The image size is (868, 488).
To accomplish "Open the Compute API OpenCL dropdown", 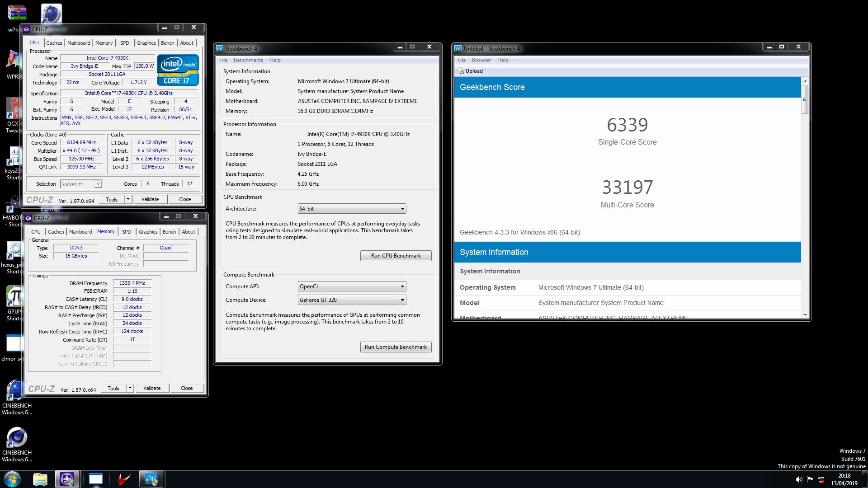I will coord(352,286).
